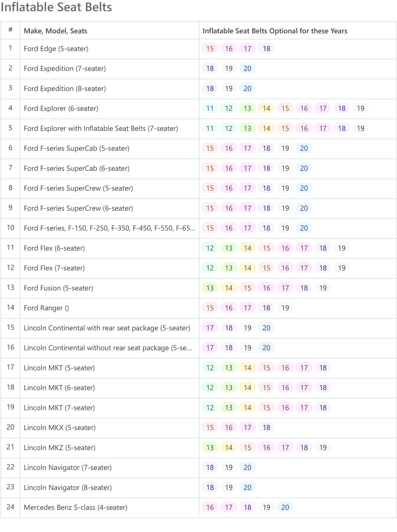This screenshot has width=397, height=532.
Task: Click the '#' column header
Action: (10, 30)
